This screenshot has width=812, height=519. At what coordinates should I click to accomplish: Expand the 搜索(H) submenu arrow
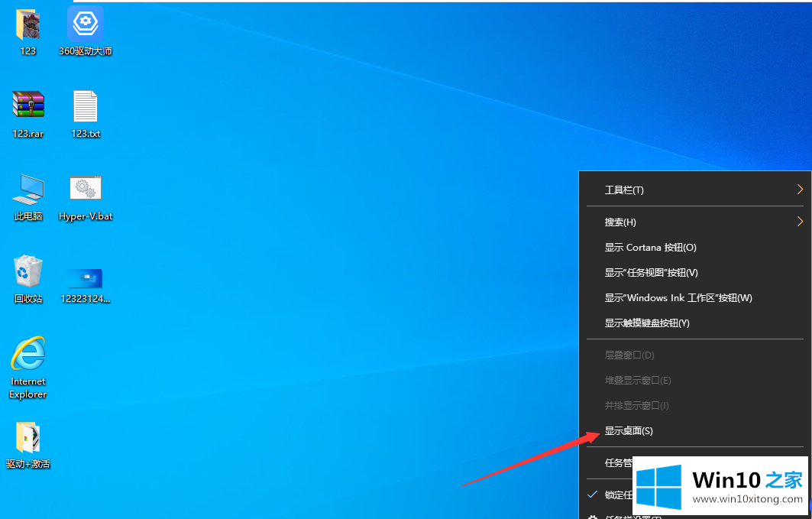(800, 222)
